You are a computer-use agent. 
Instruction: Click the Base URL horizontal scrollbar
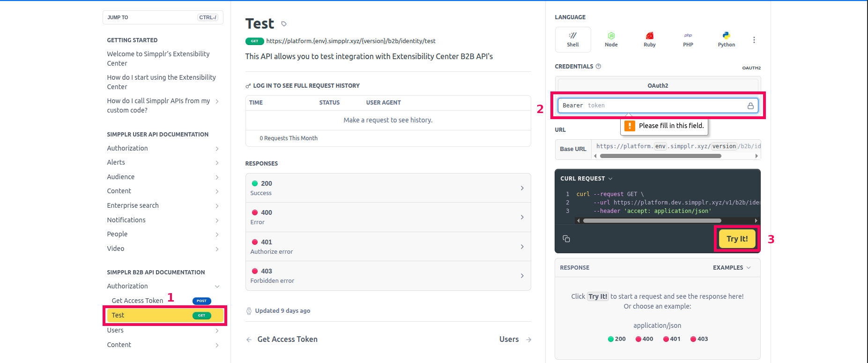pos(660,156)
